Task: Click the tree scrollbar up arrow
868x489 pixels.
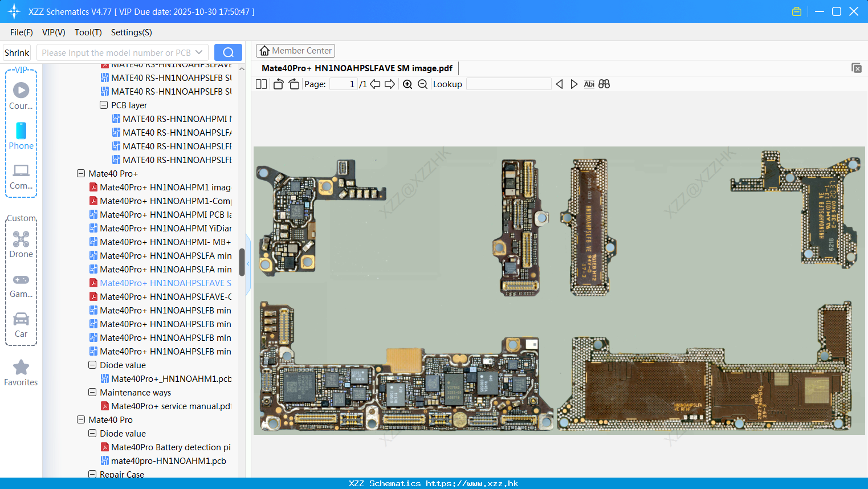Action: pyautogui.click(x=242, y=68)
